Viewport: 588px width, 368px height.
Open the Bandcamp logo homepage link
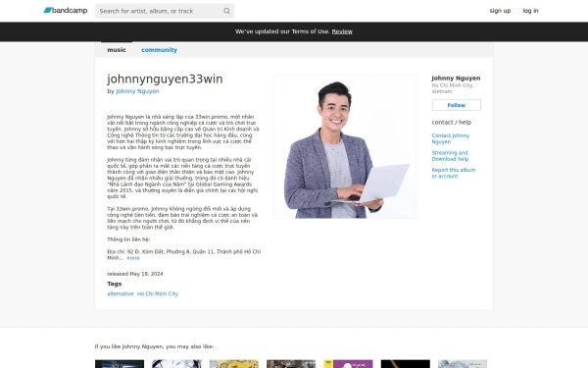[66, 11]
